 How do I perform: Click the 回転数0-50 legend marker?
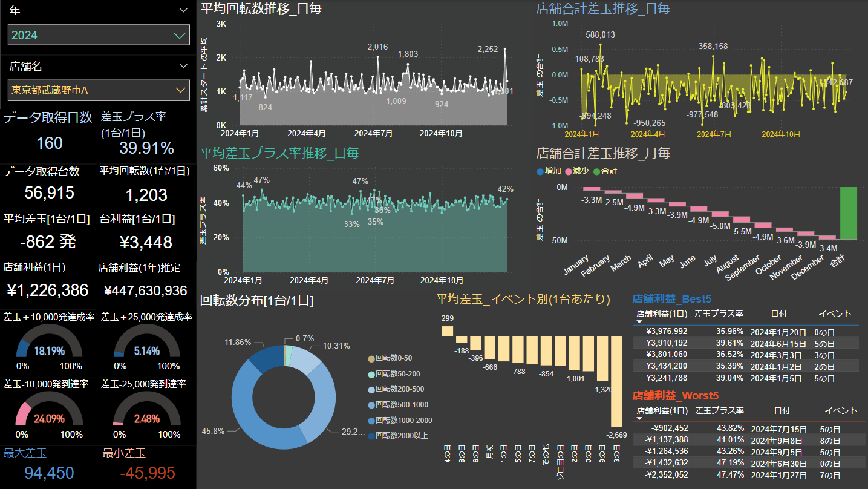point(371,358)
